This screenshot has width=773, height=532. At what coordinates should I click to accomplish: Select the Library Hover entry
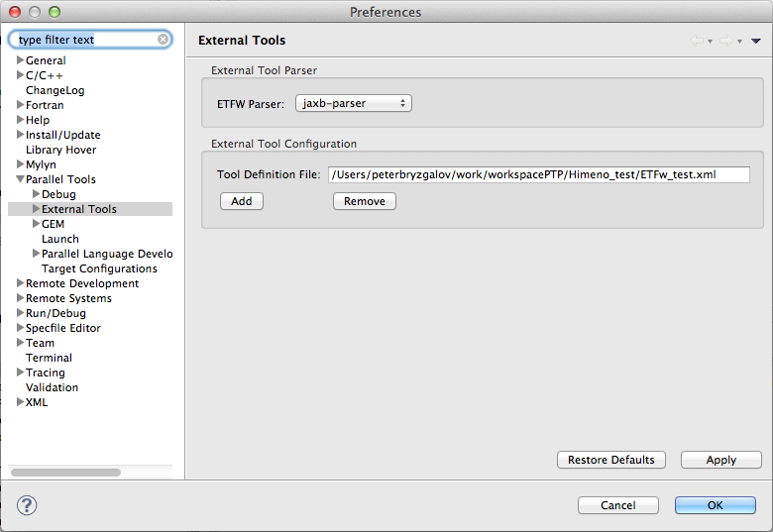(x=60, y=150)
